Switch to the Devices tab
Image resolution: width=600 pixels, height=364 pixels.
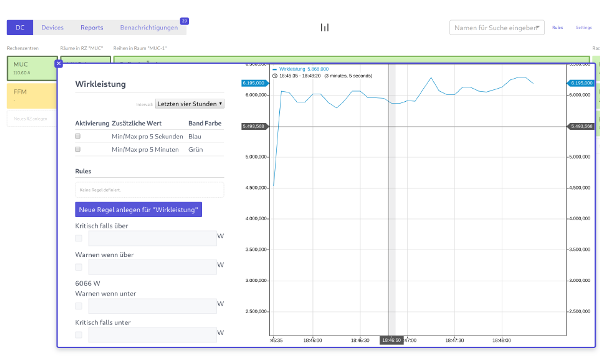click(x=52, y=28)
